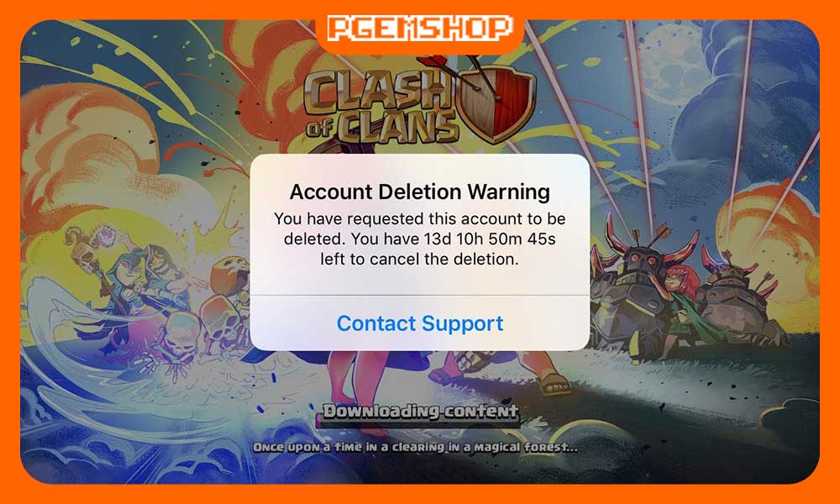Image resolution: width=840 pixels, height=504 pixels.
Task: Click the red shield emblem with arrows
Action: pyautogui.click(x=496, y=101)
